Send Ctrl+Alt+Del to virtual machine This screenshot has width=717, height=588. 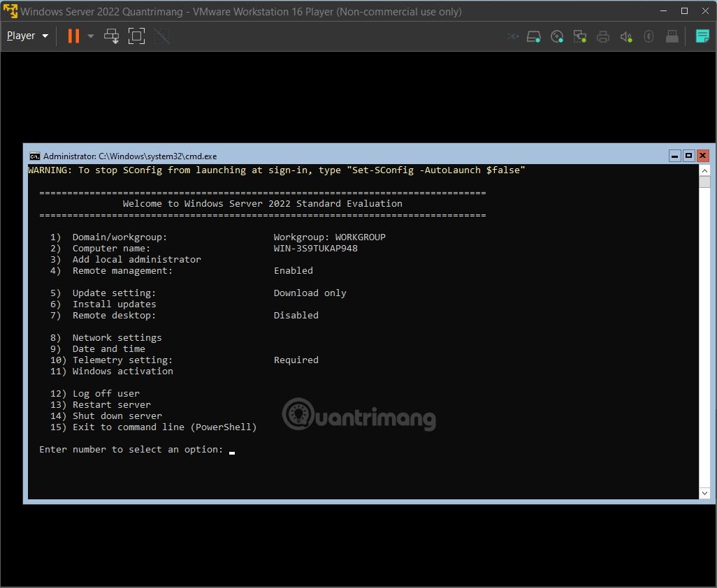click(111, 36)
